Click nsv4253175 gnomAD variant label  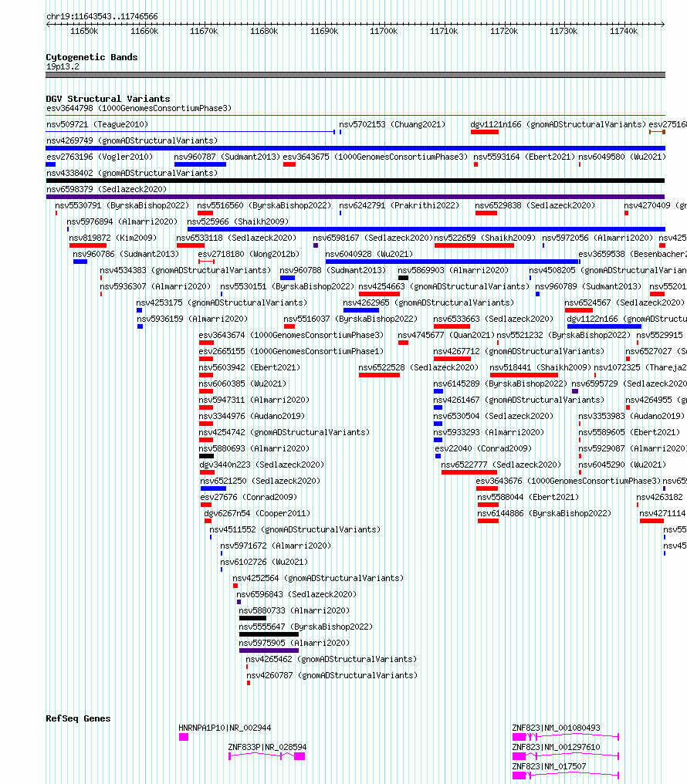[222, 302]
